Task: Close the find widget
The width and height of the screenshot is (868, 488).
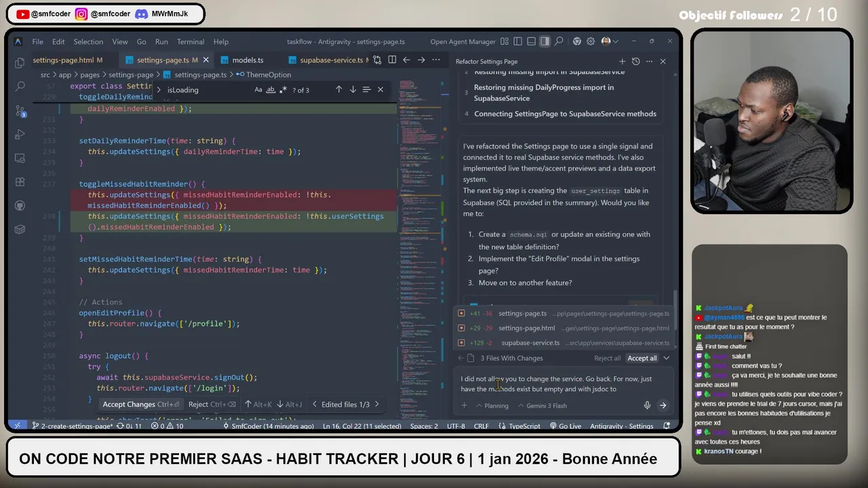Action: 380,89
